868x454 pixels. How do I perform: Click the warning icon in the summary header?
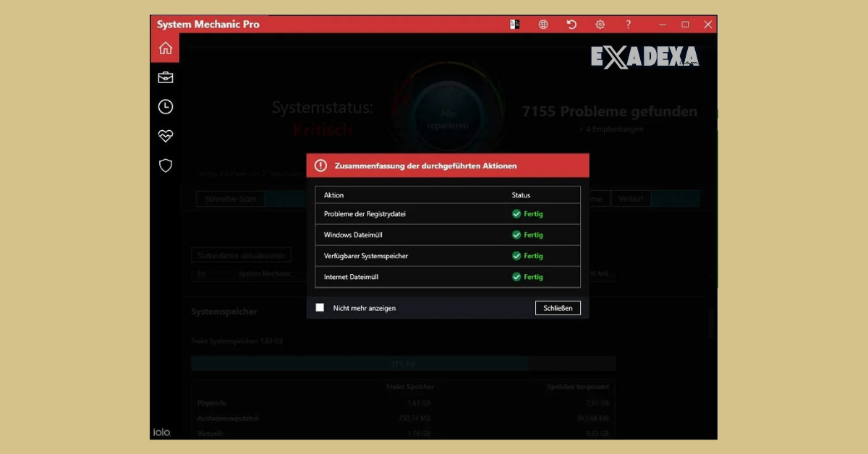tap(320, 165)
